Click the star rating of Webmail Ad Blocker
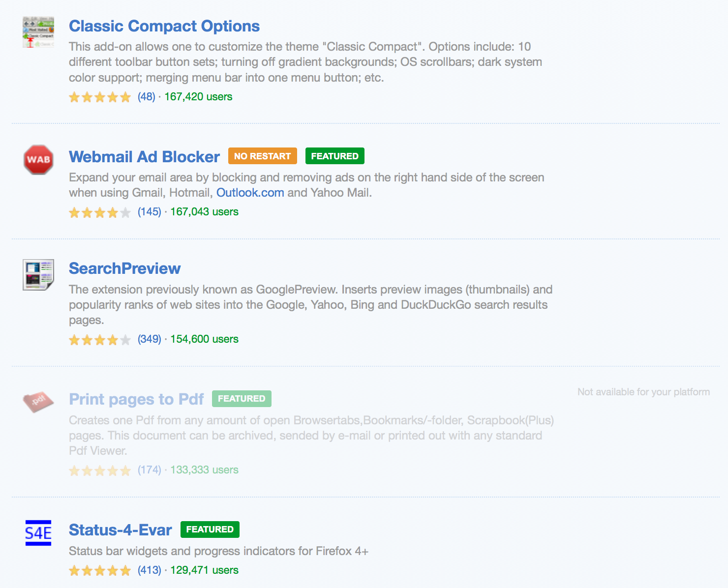The image size is (728, 588). (x=100, y=212)
